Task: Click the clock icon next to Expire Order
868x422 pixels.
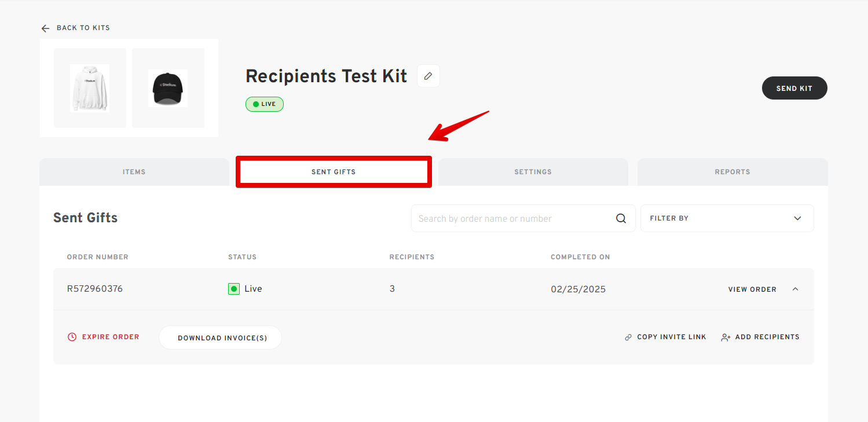Action: (x=72, y=337)
